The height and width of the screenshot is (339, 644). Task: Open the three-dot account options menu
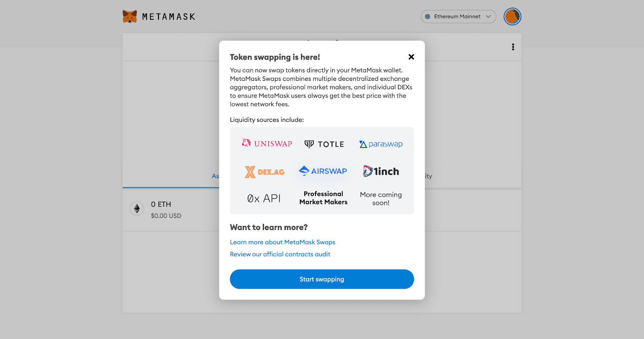click(x=513, y=47)
